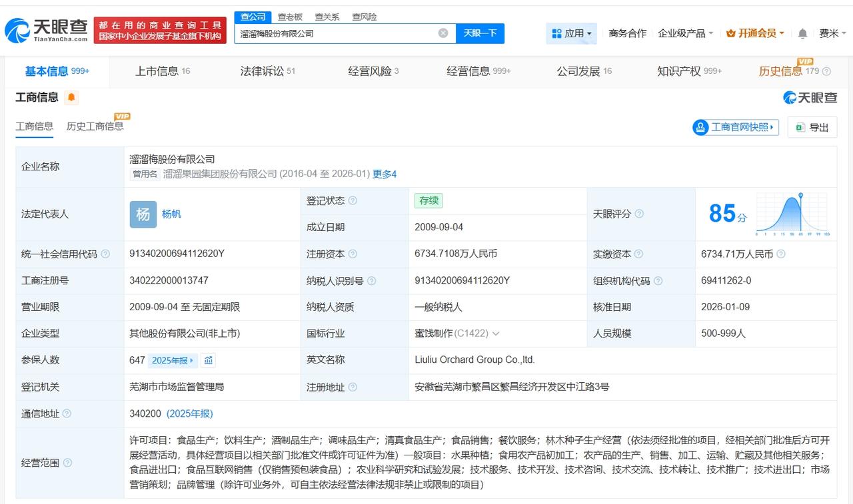Click the credit code 91340200694112620Y in 统一社会信用代码 row
This screenshot has width=853, height=504.
coord(177,254)
